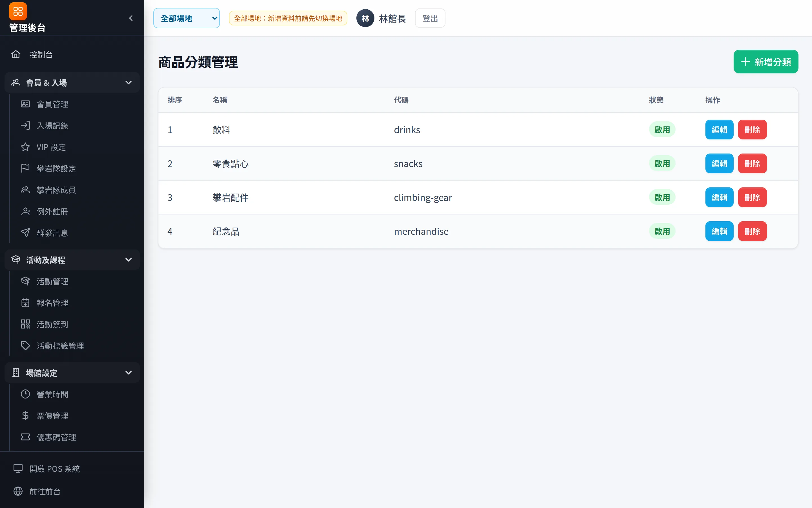Collapse the 會員 & 入場 section

click(x=72, y=83)
